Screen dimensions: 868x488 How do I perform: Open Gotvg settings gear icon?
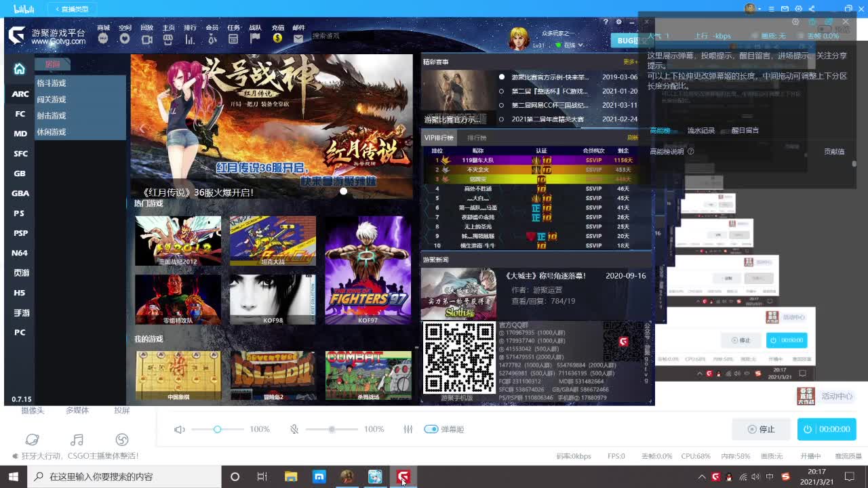(618, 22)
